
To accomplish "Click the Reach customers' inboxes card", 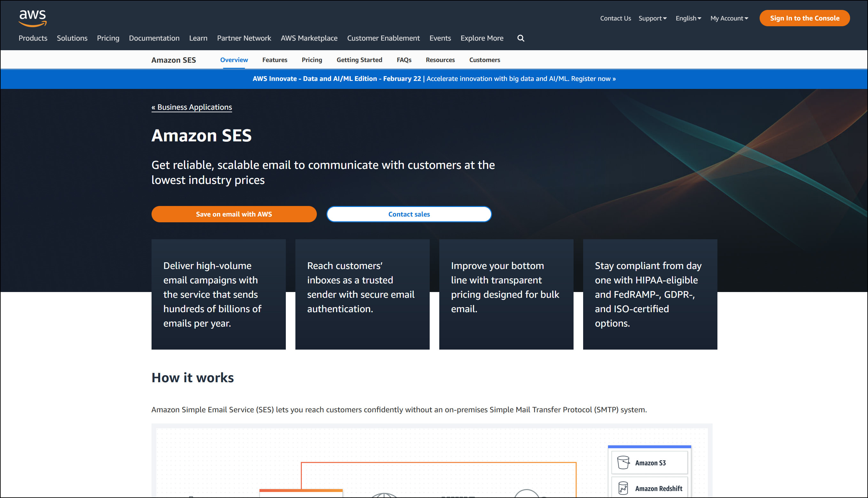I will point(362,294).
